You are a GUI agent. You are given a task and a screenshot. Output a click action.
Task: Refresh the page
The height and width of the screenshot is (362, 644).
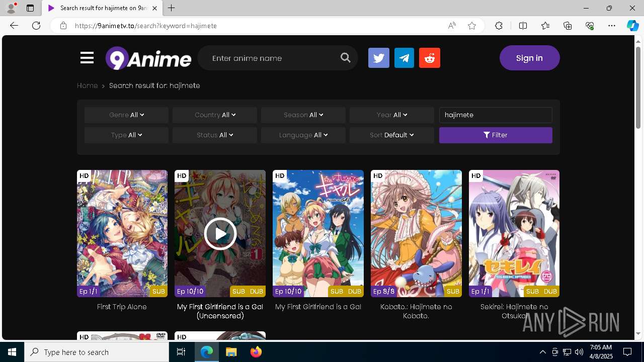36,26
